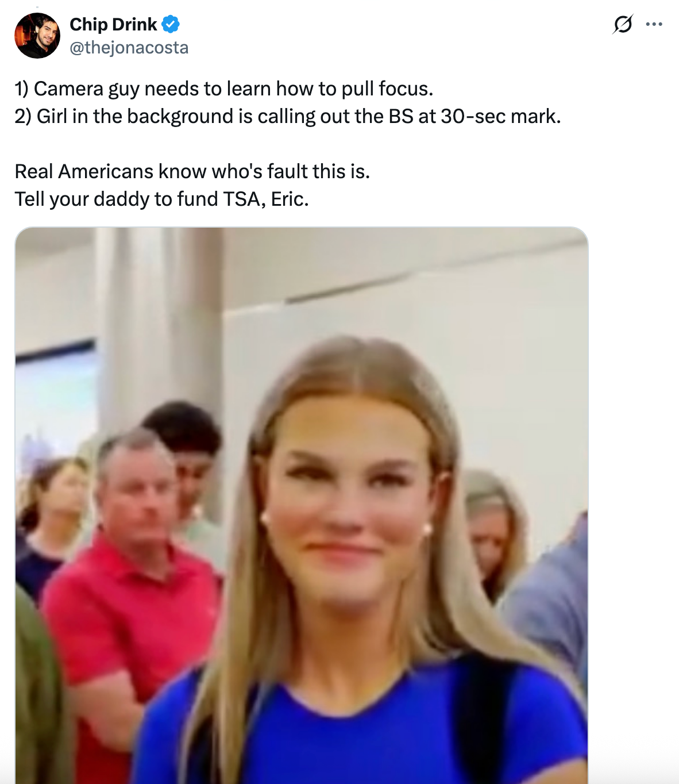This screenshot has width=679, height=784.
Task: Open the three-dot more options menu
Action: pos(654,24)
